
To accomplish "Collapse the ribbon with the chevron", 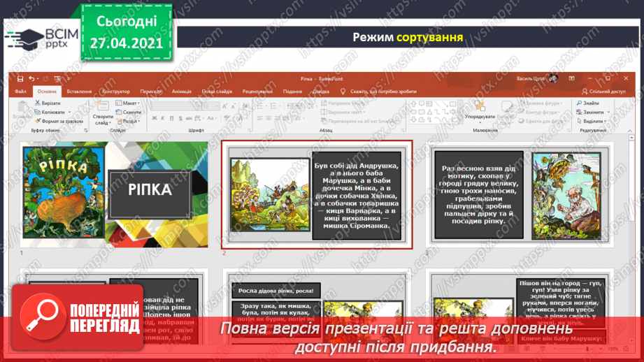I will pyautogui.click(x=629, y=131).
